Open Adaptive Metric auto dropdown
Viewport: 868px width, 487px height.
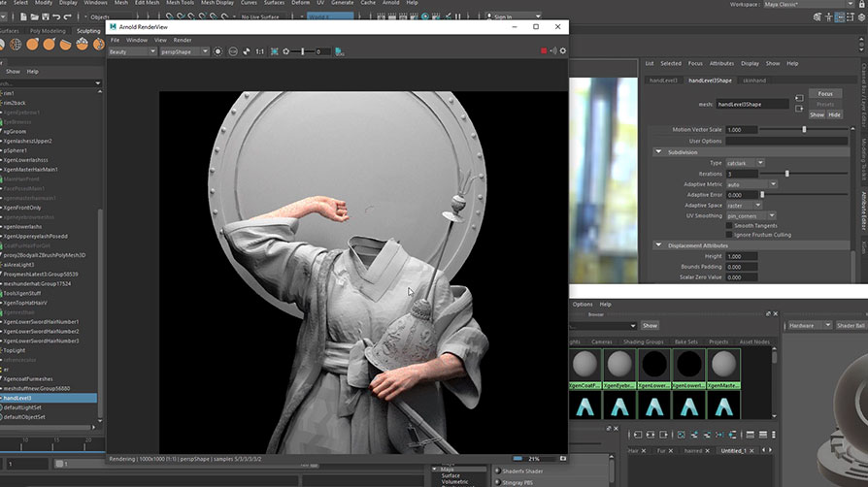point(751,184)
